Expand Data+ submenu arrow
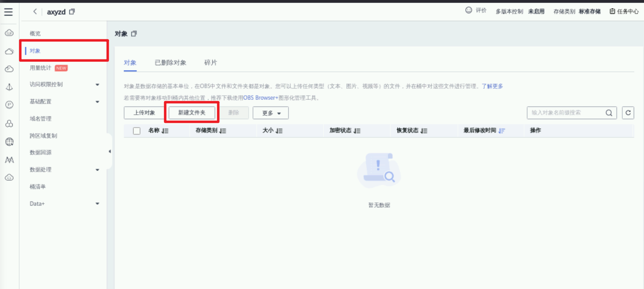 tap(97, 204)
